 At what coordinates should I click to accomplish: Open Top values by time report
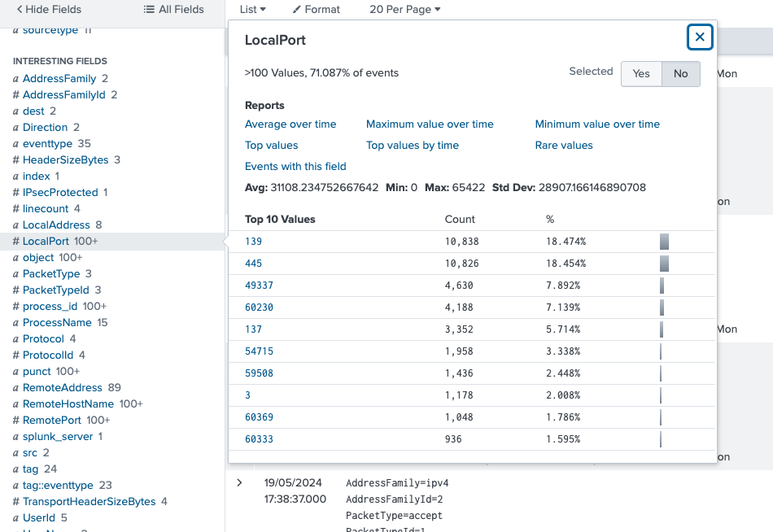[x=413, y=146]
